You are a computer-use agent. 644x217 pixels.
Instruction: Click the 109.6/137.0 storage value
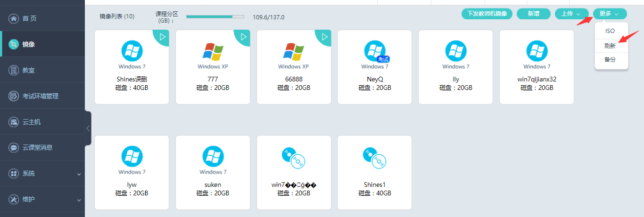269,17
